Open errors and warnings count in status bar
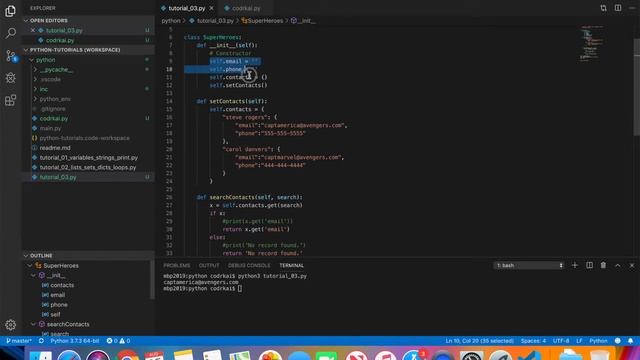 pyautogui.click(x=118, y=341)
